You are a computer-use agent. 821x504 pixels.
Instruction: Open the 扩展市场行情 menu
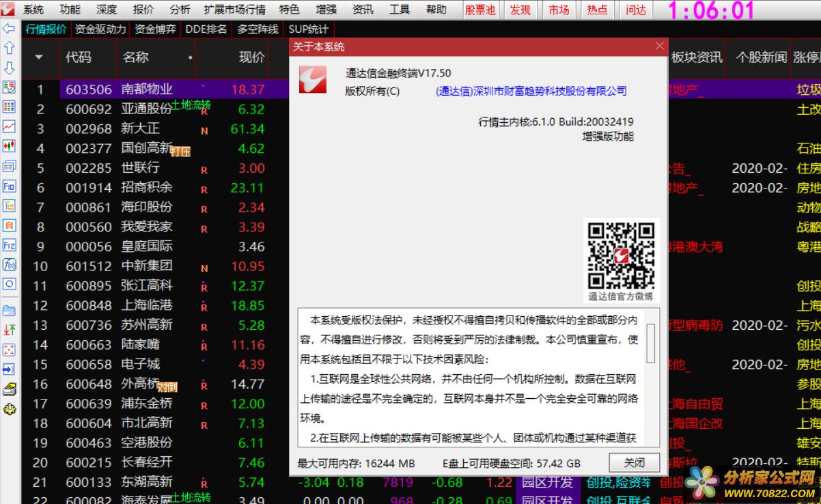(x=235, y=10)
